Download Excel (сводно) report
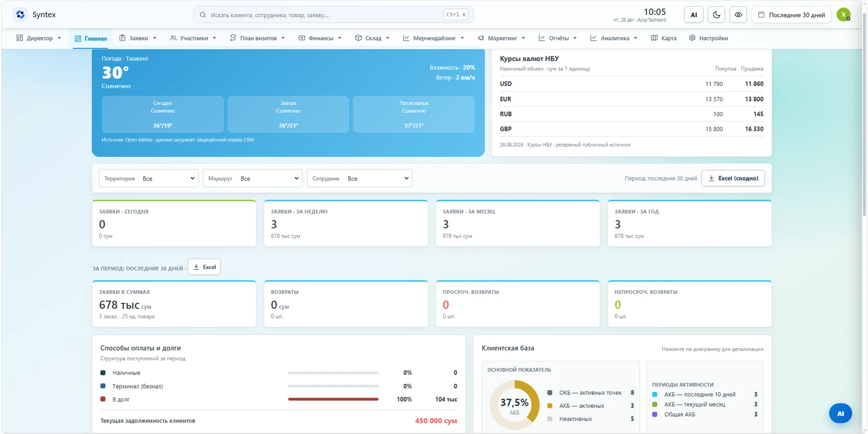868x434 pixels. [733, 178]
